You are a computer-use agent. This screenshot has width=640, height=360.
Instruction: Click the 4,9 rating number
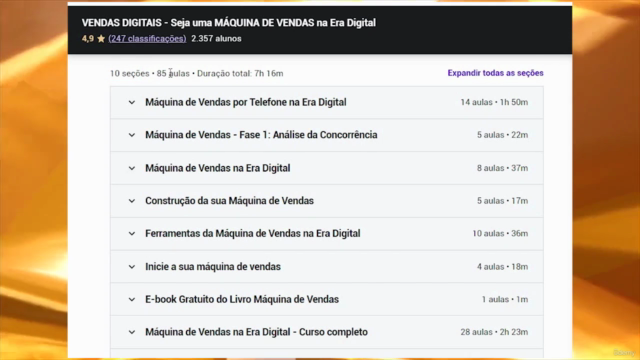[x=88, y=38]
